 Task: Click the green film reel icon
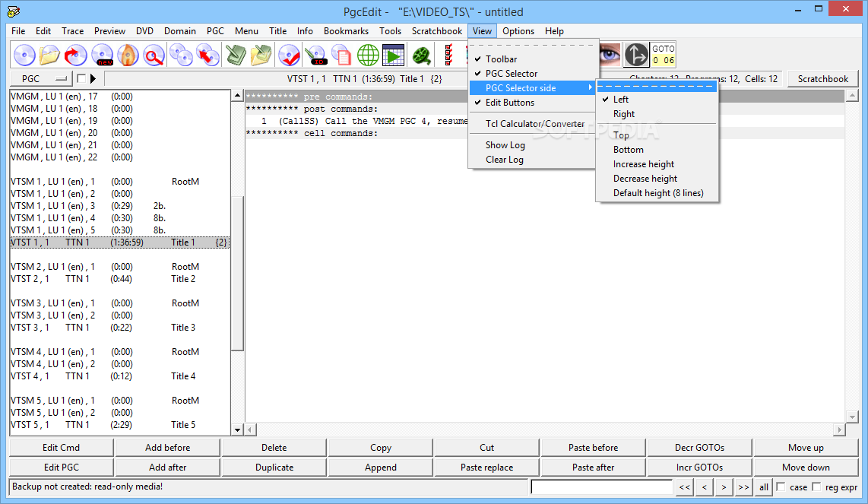click(x=422, y=55)
